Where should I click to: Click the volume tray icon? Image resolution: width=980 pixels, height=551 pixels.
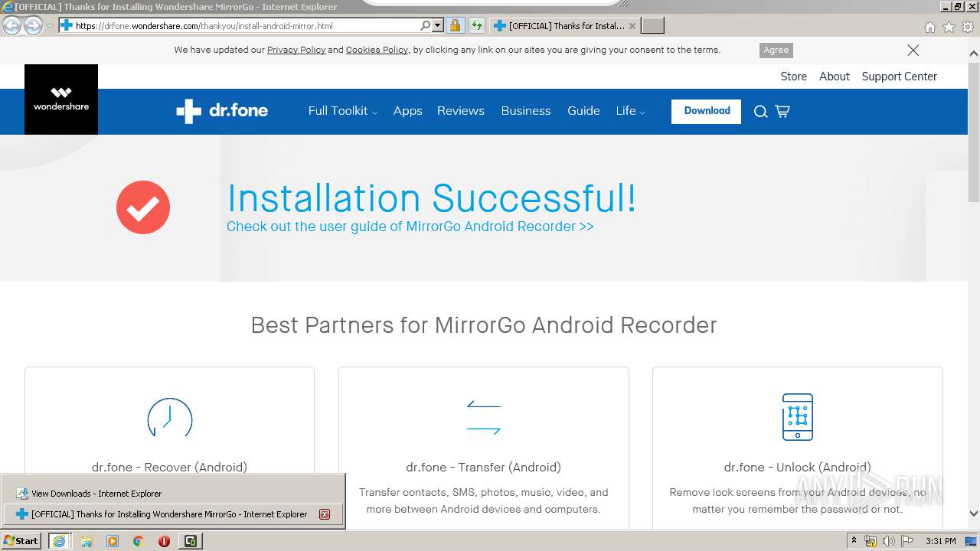(x=888, y=542)
